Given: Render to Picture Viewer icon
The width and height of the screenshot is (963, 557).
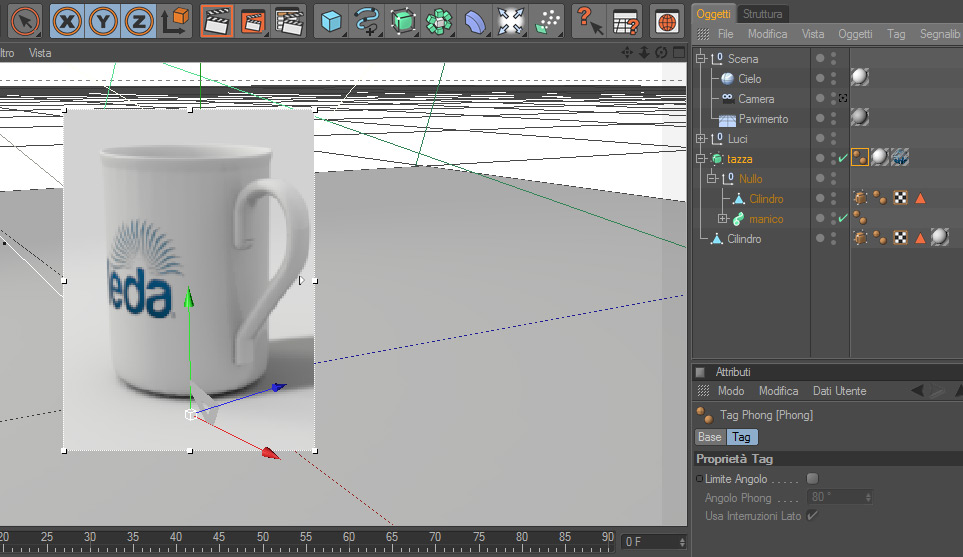Looking at the screenshot, I should point(252,21).
